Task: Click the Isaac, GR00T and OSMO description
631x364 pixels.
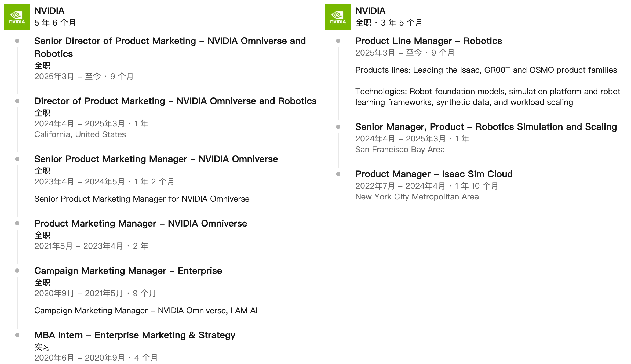Action: click(486, 70)
